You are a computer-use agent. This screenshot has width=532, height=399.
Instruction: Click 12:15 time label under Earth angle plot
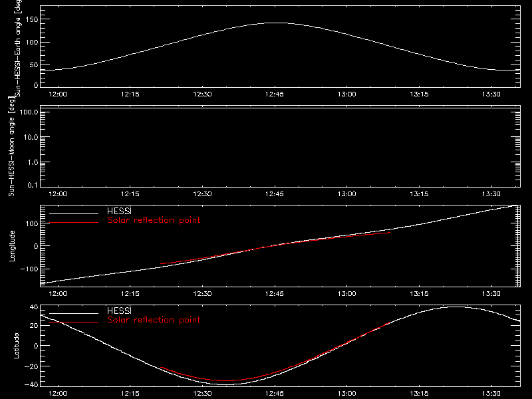point(130,94)
